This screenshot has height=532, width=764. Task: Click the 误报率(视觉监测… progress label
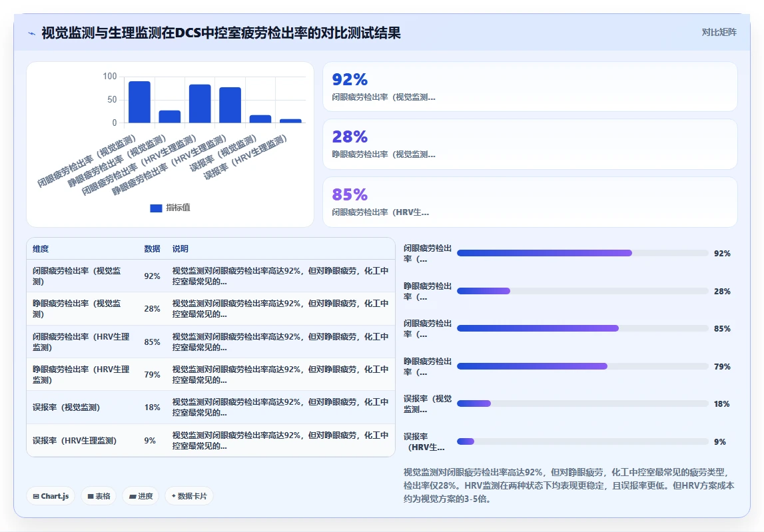coord(428,404)
